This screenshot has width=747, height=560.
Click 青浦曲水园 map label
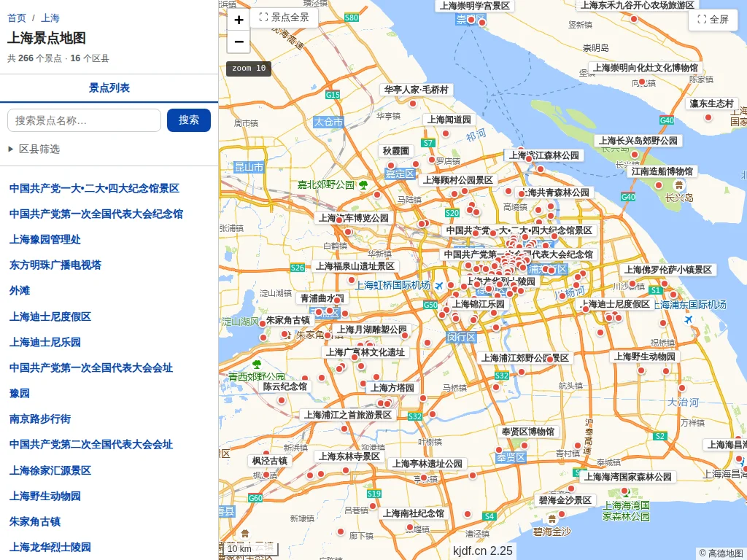click(322, 298)
